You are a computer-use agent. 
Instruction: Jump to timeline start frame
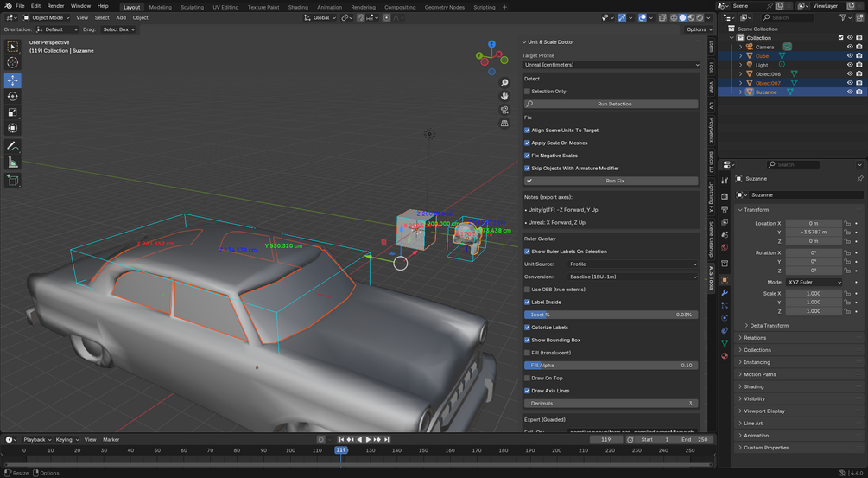pyautogui.click(x=341, y=439)
